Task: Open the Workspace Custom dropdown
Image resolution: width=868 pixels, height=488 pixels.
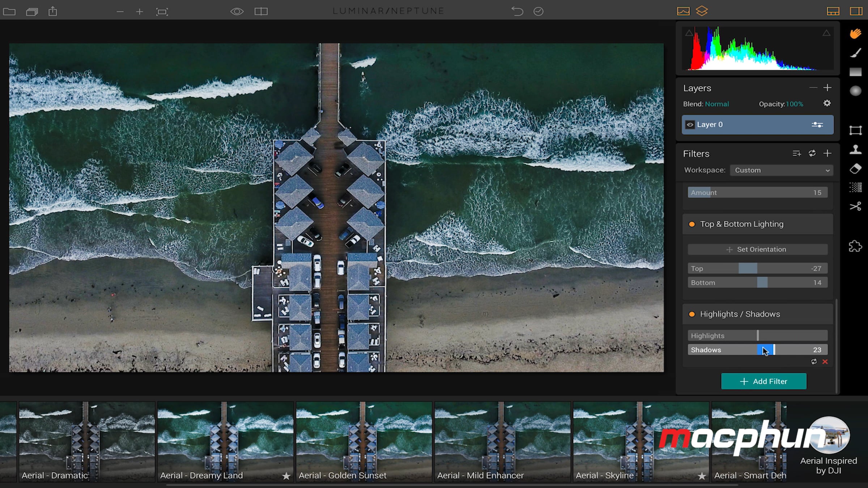Action: 781,170
